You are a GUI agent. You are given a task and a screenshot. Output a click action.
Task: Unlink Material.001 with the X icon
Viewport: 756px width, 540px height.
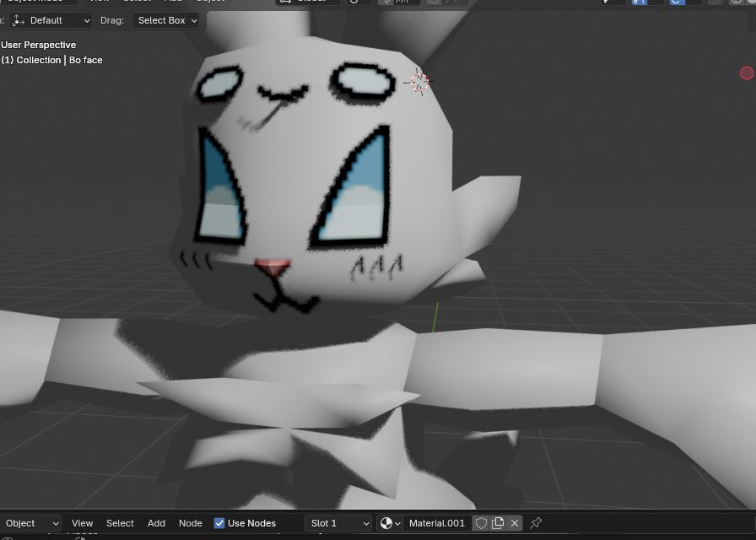pos(515,523)
